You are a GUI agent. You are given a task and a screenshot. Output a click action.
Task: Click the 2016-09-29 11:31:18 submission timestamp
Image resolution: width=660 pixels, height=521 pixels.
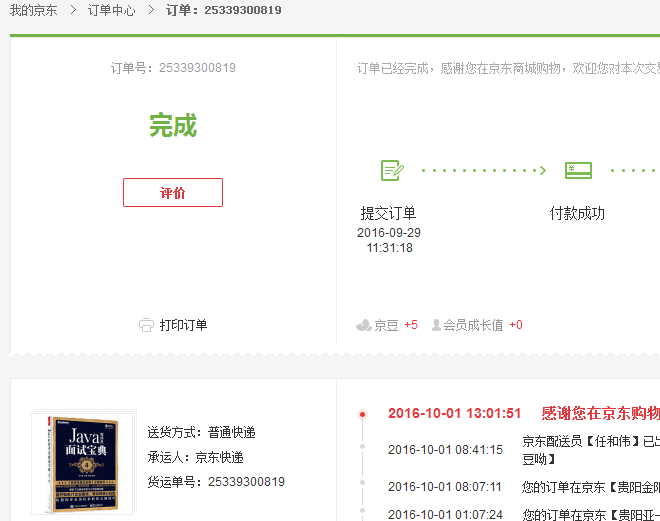[389, 240]
